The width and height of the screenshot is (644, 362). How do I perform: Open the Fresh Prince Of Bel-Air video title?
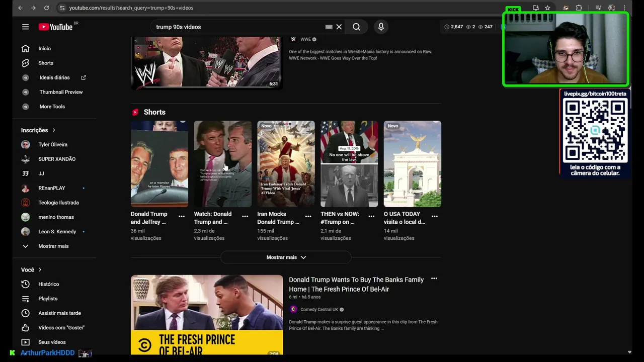pos(356,284)
